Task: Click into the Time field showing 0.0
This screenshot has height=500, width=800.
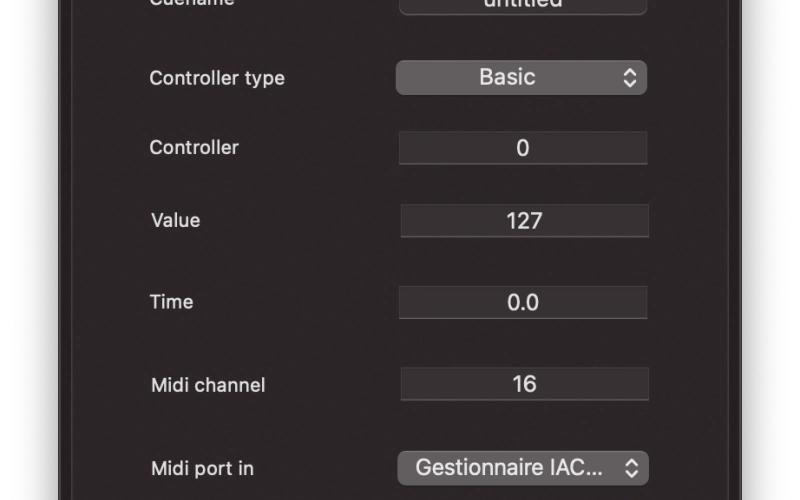Action: [x=523, y=303]
